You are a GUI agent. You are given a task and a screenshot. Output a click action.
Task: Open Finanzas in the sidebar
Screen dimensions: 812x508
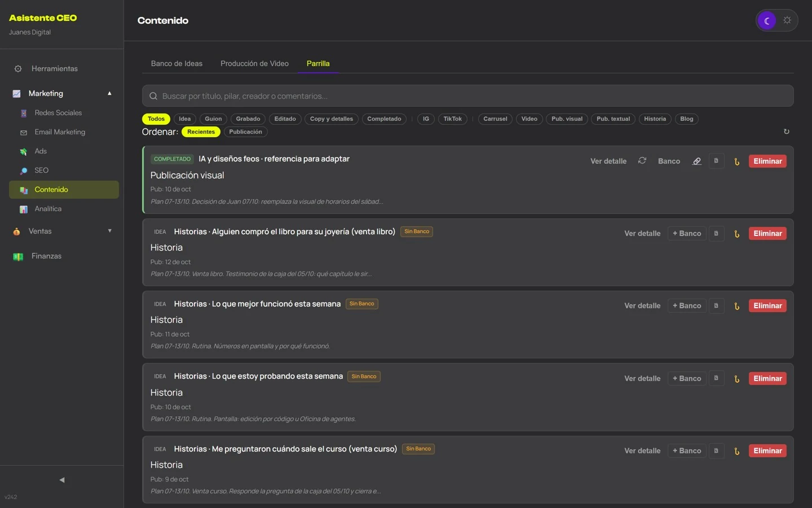[x=62, y=256]
